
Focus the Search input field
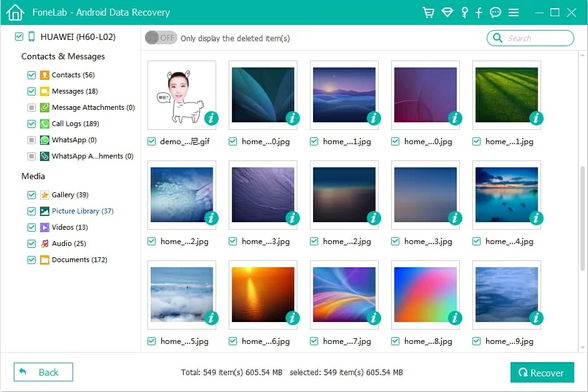coord(537,38)
